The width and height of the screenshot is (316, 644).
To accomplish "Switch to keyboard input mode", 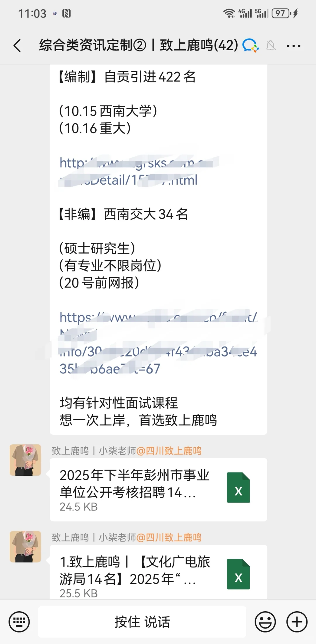I will click(19, 622).
